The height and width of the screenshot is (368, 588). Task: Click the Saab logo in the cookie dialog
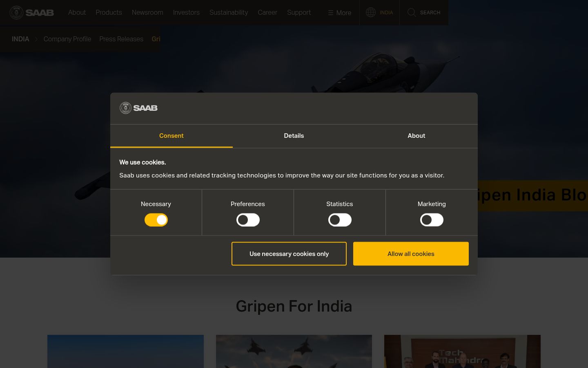point(138,108)
